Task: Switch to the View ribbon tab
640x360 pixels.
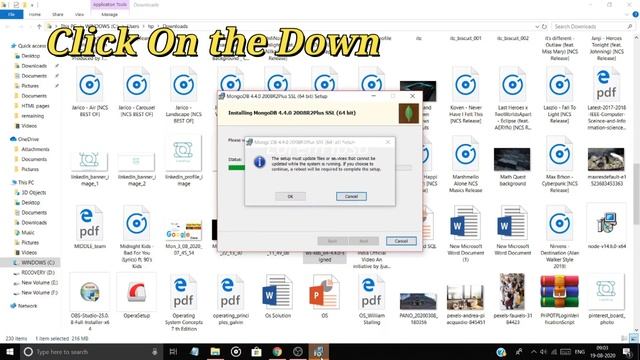Action: click(79, 14)
